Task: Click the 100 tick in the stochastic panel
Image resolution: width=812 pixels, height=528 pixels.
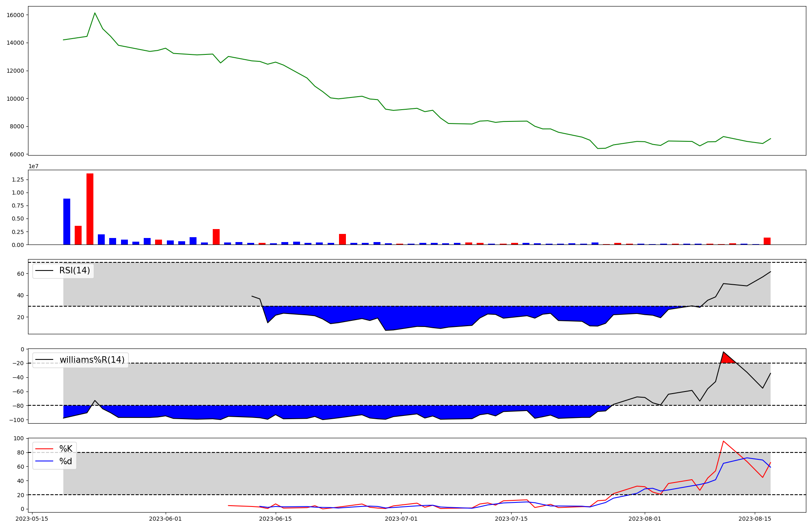Action: (19, 438)
